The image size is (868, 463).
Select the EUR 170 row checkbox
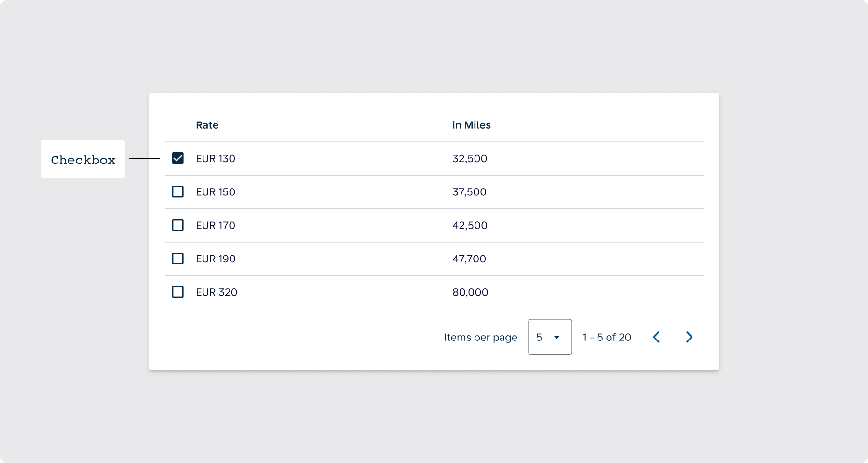pyautogui.click(x=177, y=225)
